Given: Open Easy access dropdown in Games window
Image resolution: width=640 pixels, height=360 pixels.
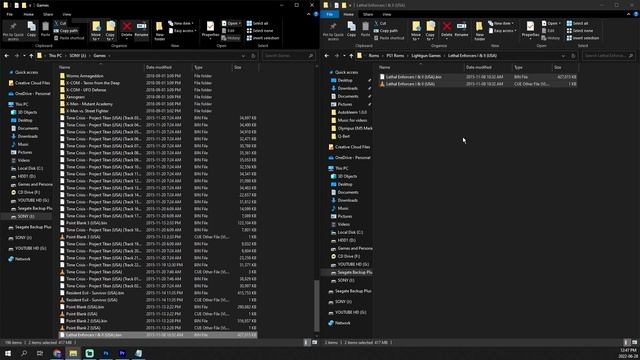Looking at the screenshot, I should click(182, 31).
